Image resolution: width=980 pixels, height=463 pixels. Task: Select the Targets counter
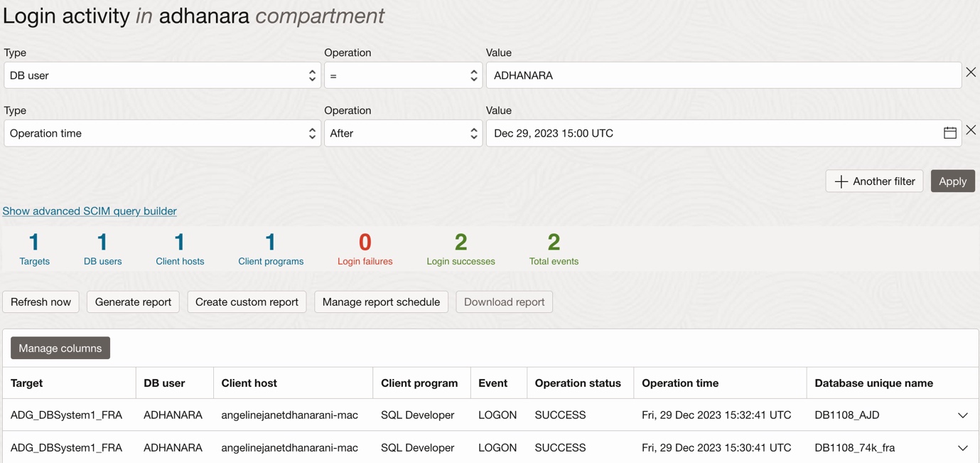coord(34,248)
